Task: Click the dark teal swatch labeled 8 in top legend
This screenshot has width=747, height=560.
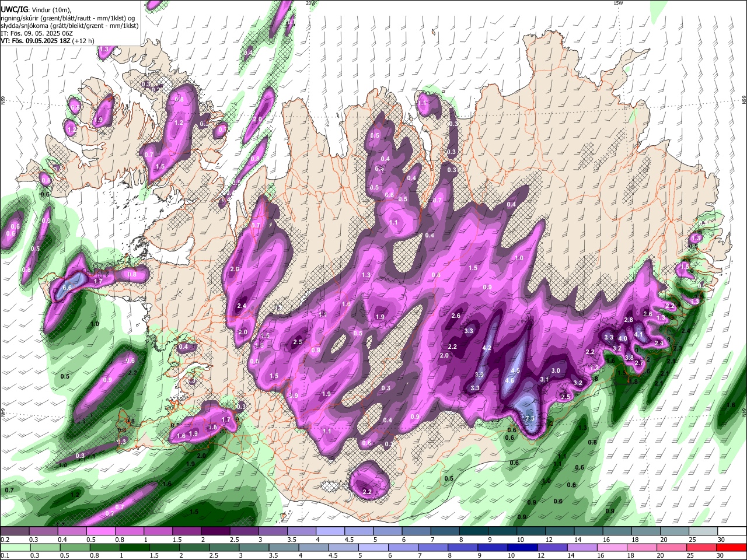Action: point(473,531)
